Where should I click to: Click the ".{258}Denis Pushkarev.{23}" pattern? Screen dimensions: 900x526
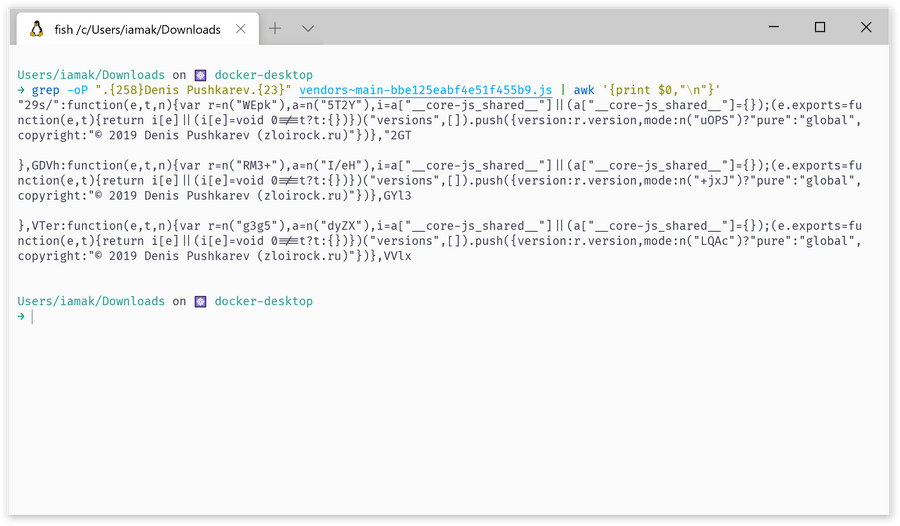[193, 90]
